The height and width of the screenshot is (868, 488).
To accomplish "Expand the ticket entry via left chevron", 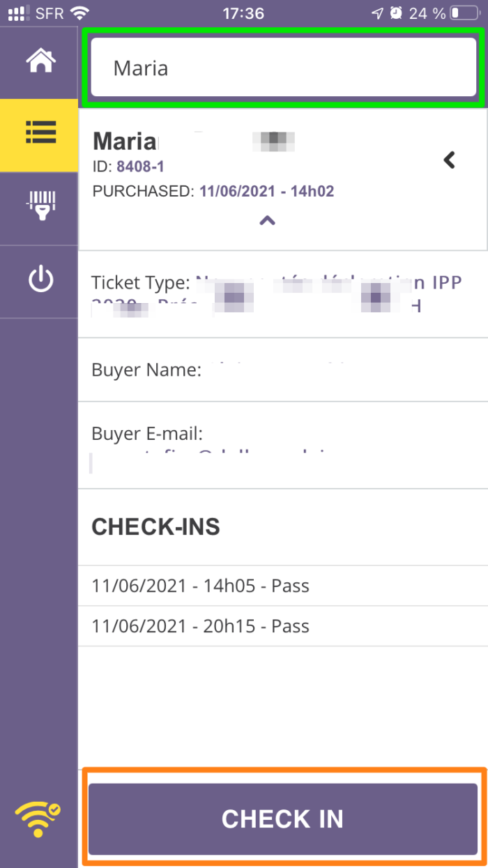I will click(449, 159).
